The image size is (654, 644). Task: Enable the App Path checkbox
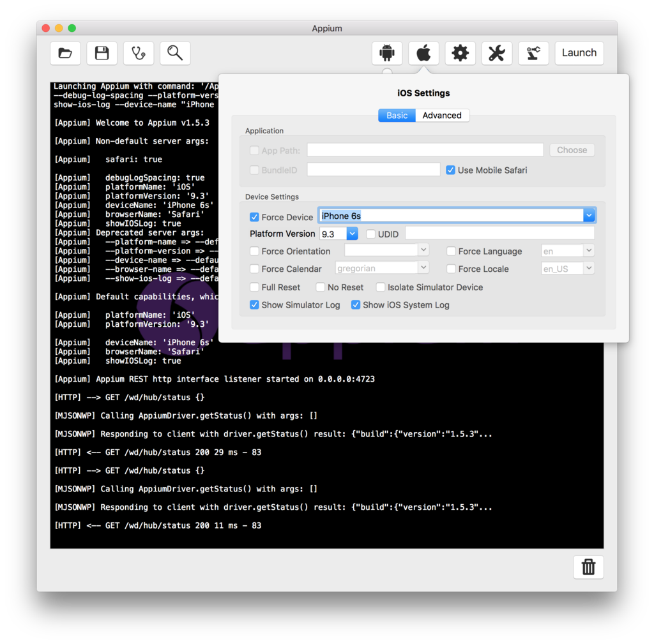pos(254,151)
